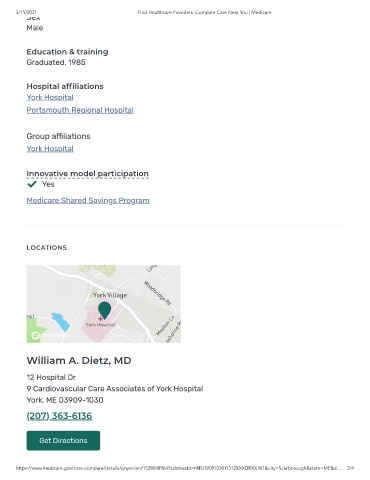Show Innovative model participation tooltip
Image resolution: width=370 pixels, height=480 pixels.
click(87, 174)
